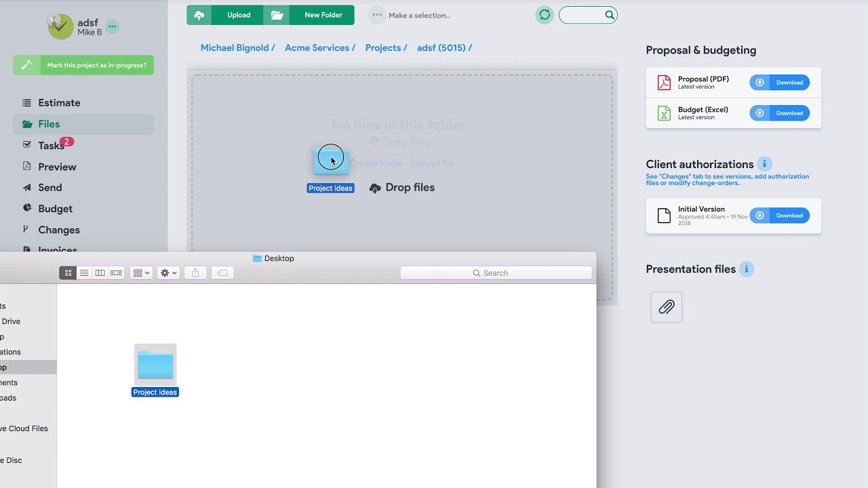This screenshot has height=488, width=868.
Task: Open the green ellipsis menu next to adsf
Action: coord(113,26)
